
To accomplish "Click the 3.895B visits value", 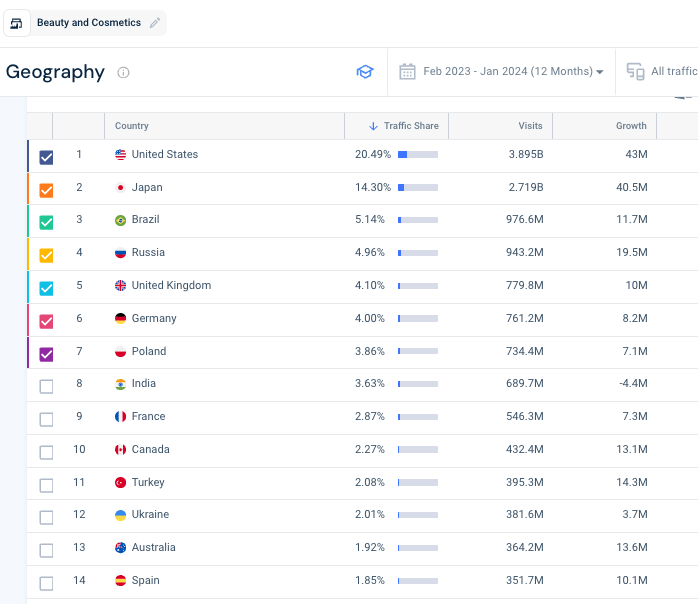I will tap(526, 154).
